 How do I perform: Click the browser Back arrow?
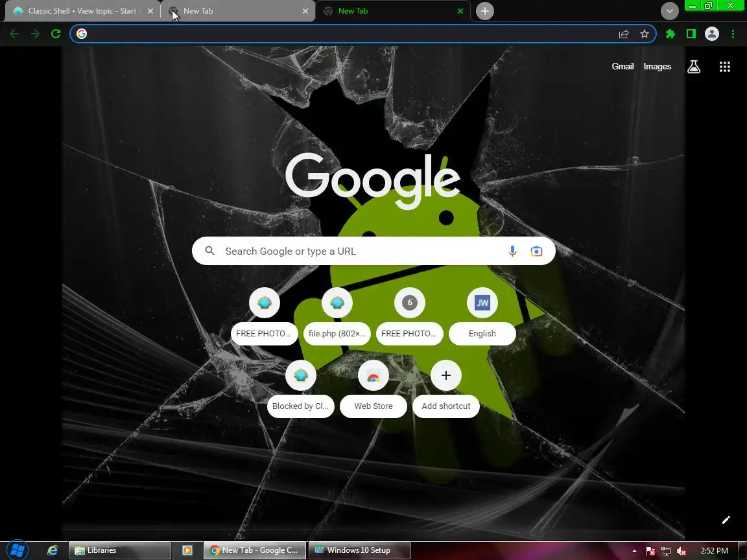[14, 34]
